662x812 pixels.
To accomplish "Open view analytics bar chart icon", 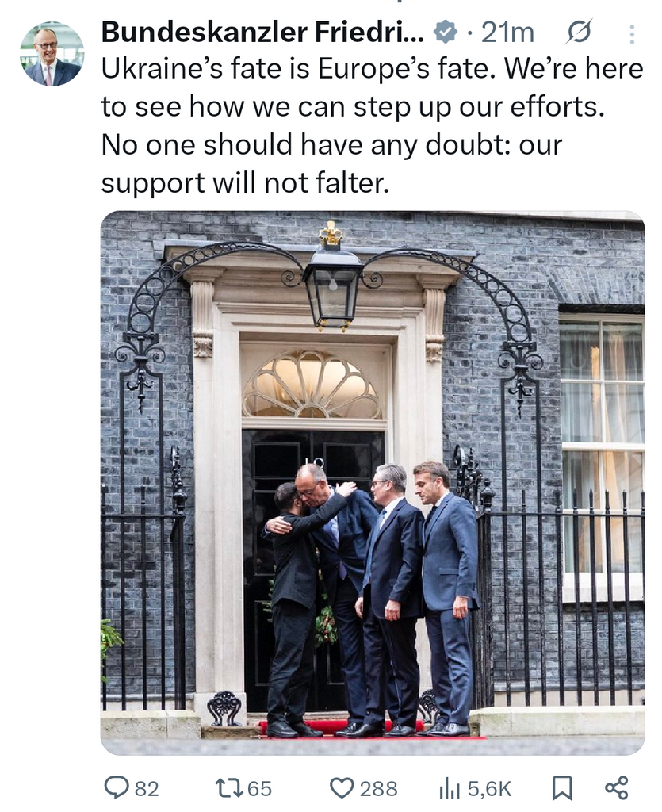I will tap(450, 789).
